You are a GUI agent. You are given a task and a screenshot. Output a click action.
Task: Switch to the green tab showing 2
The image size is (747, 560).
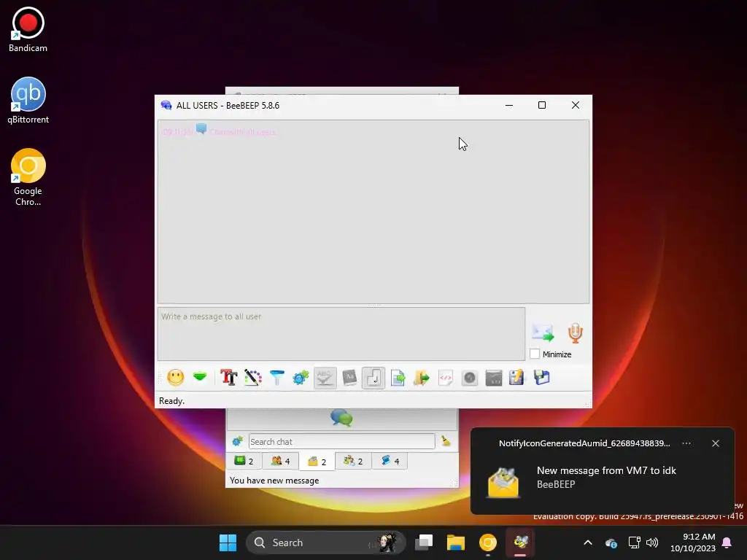pos(244,461)
